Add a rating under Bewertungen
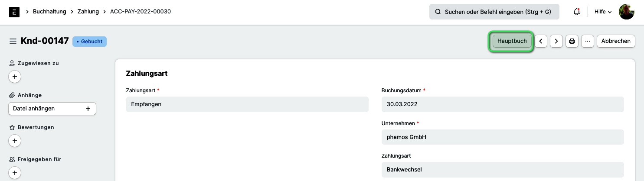 tap(15, 141)
